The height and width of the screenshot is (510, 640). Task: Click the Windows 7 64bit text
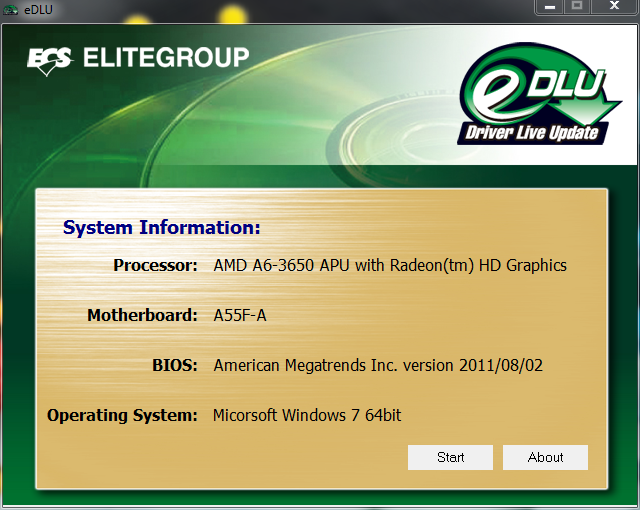[x=307, y=415]
